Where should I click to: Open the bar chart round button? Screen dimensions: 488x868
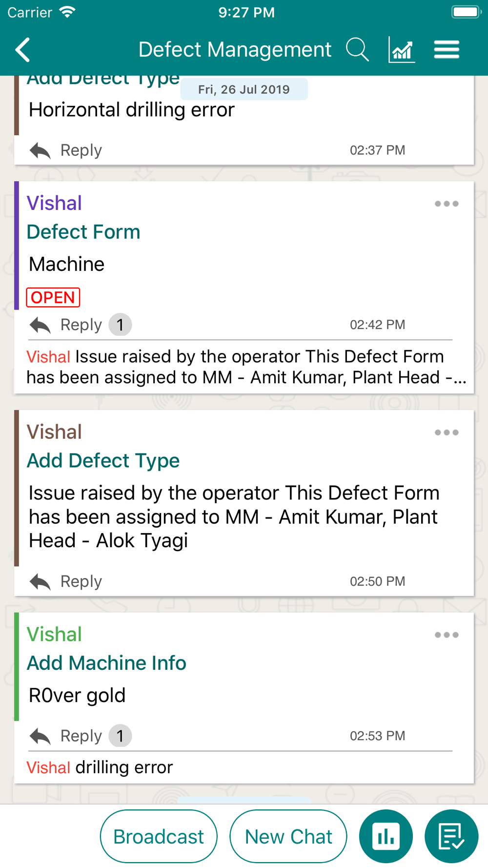[386, 836]
